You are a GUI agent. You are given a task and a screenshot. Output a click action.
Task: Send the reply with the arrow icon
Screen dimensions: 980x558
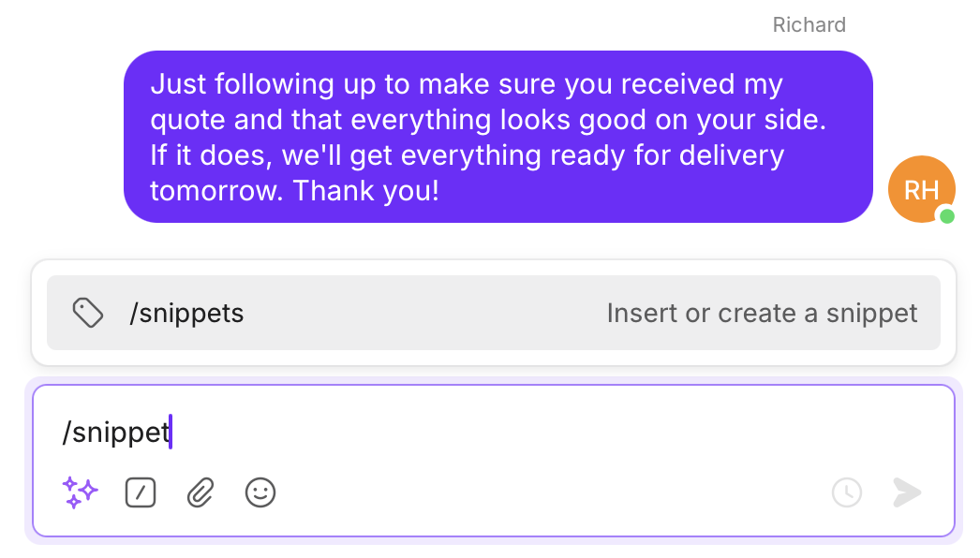(905, 492)
